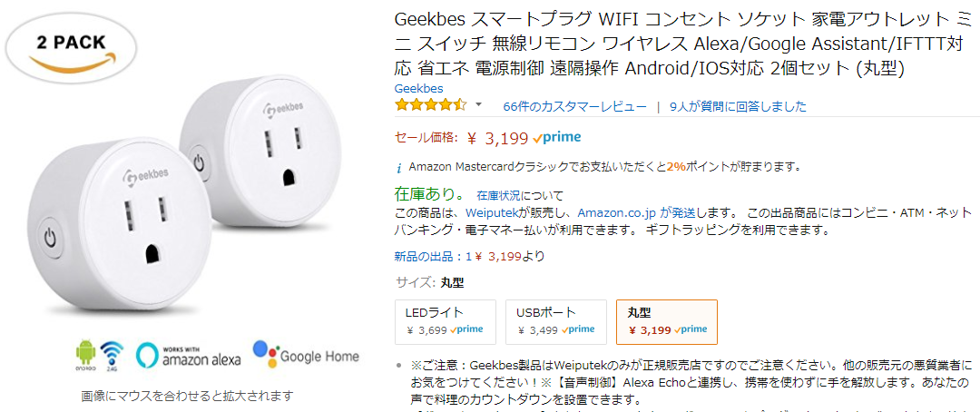Click the prime logo next to sale price
The height and width of the screenshot is (412, 980).
[557, 138]
